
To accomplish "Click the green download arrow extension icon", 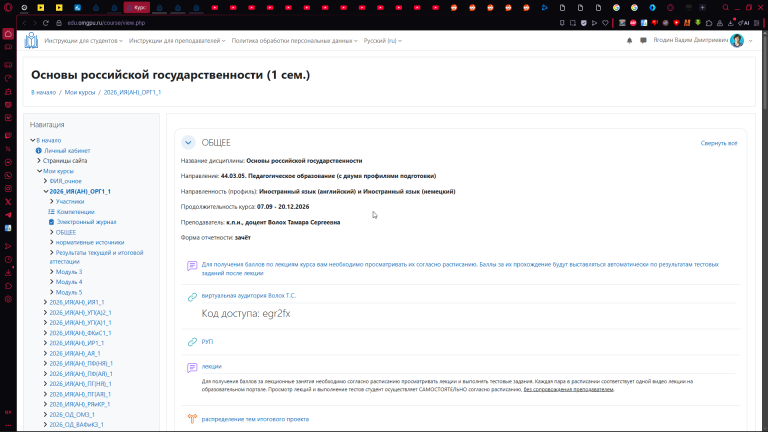I will tap(698, 23).
